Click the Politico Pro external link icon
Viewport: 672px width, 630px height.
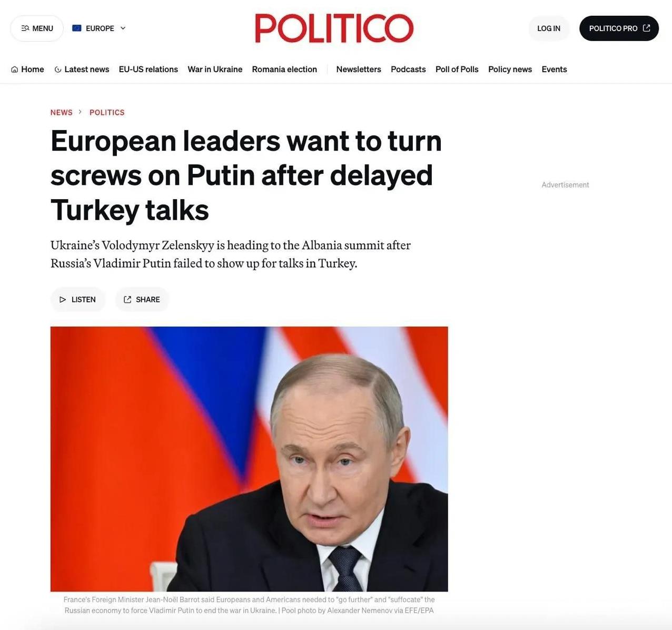click(647, 28)
